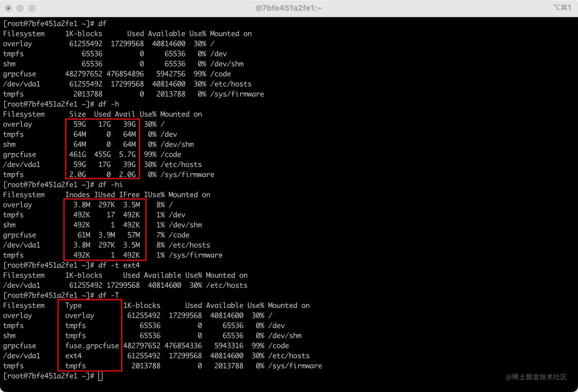Click the terminal cursor at the last prompt

click(101, 376)
